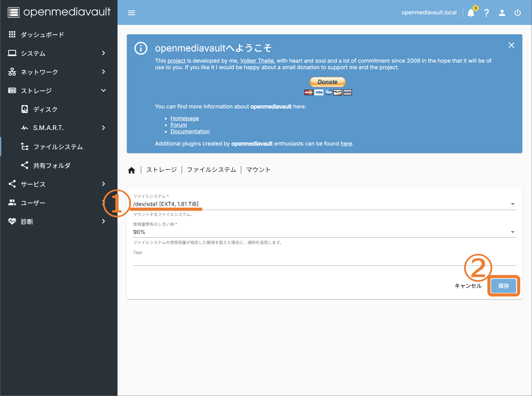Click the home breadcrumb icon
This screenshot has width=532, height=396.
[132, 170]
